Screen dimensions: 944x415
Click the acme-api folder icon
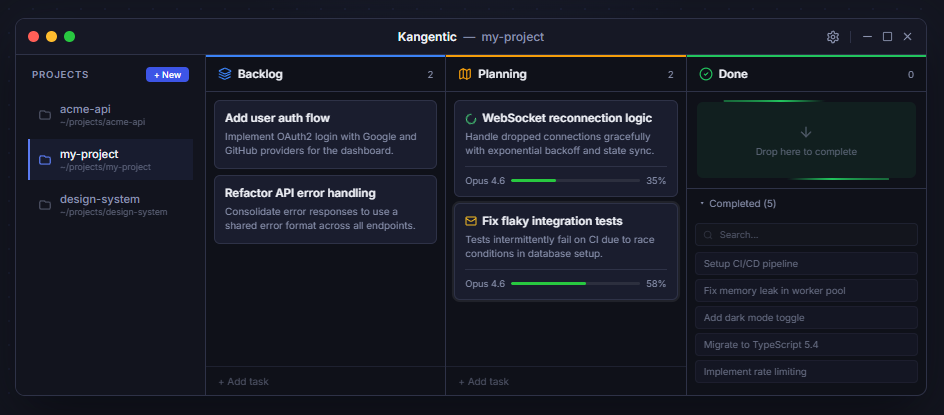click(x=45, y=114)
